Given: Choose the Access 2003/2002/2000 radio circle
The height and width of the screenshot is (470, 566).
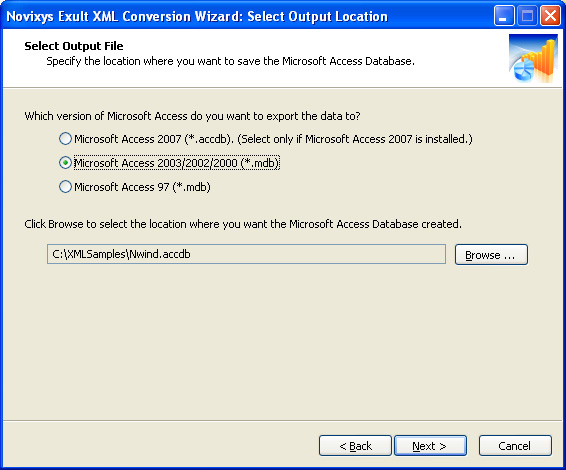Looking at the screenshot, I should pyautogui.click(x=65, y=163).
